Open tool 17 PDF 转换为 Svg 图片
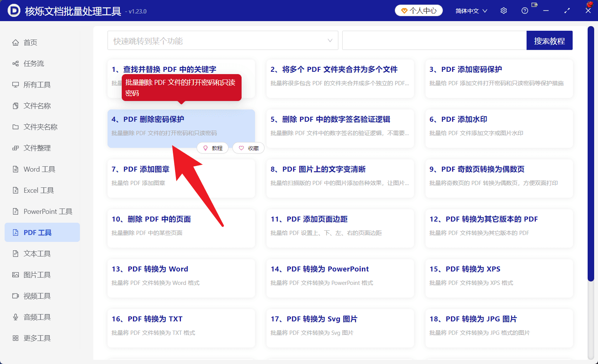The width and height of the screenshot is (598, 364). click(x=340, y=328)
